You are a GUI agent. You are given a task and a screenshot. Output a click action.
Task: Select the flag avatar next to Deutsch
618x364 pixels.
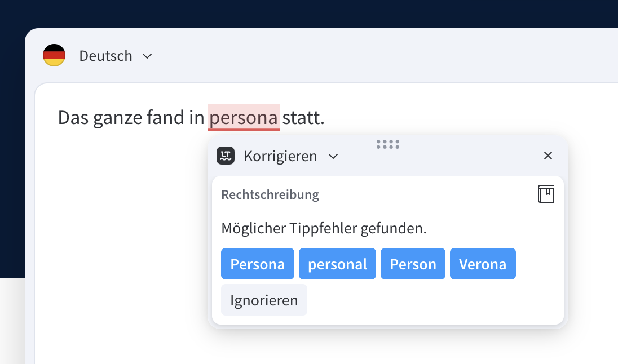(x=54, y=55)
